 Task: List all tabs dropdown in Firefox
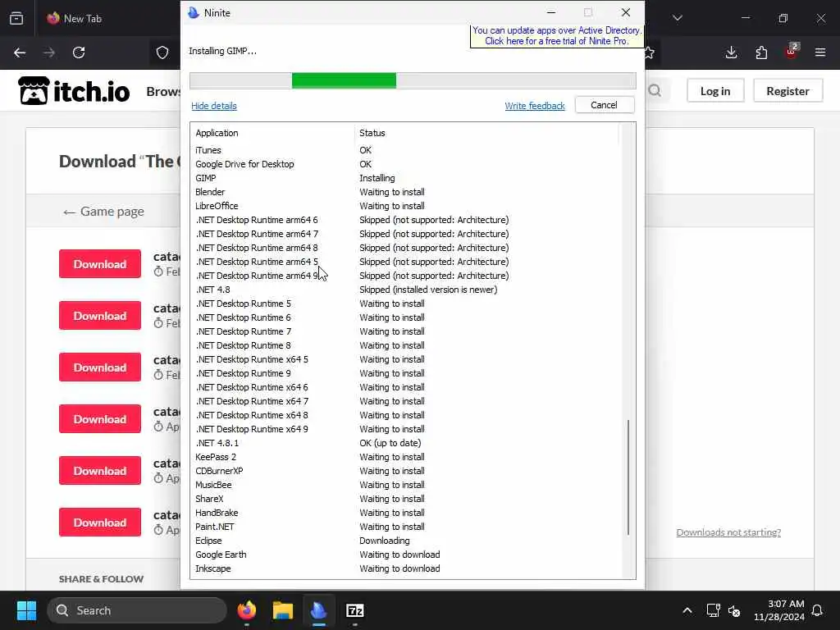678,18
